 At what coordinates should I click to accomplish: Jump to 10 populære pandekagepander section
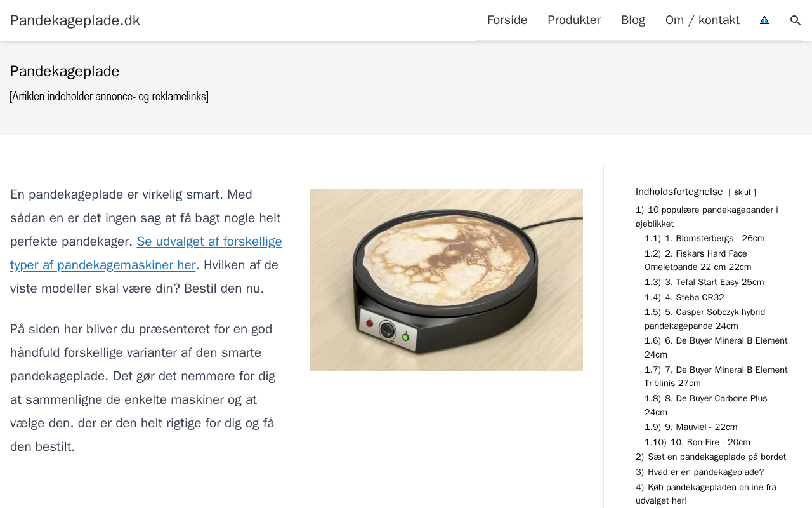(707, 217)
